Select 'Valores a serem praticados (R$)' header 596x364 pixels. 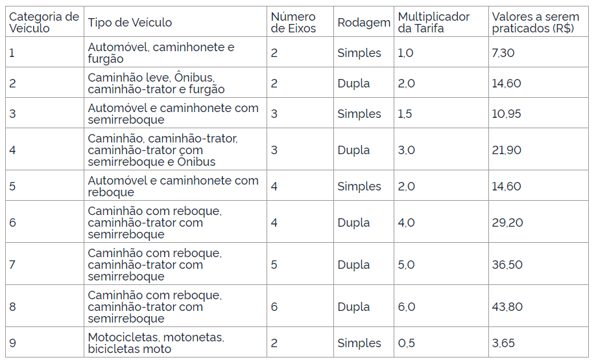[x=536, y=23]
